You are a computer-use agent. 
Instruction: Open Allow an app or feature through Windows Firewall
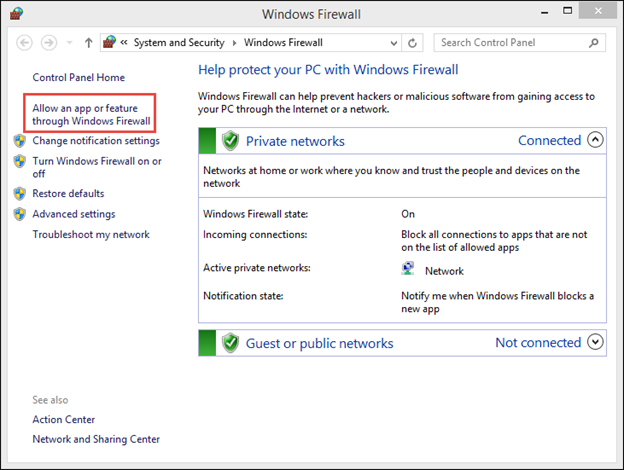[x=91, y=115]
